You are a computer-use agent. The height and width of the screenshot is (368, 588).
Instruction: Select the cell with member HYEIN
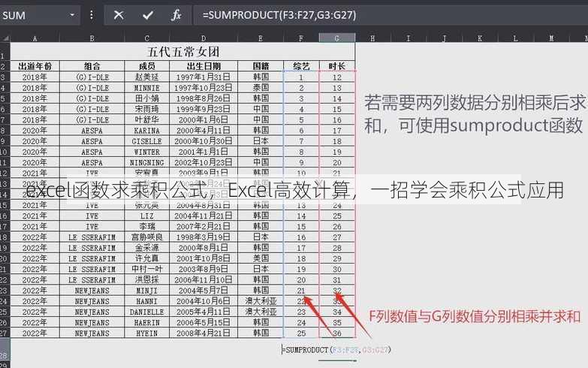coord(146,333)
